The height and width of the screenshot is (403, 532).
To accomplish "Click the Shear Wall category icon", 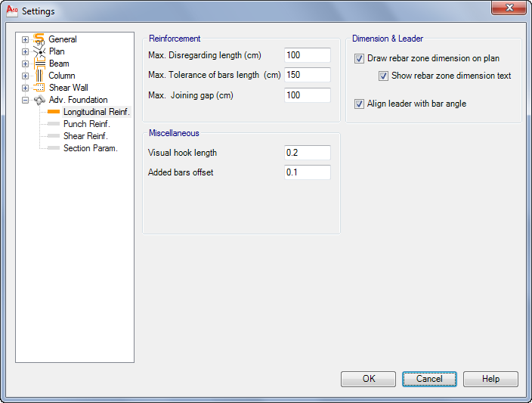I will click(x=39, y=88).
